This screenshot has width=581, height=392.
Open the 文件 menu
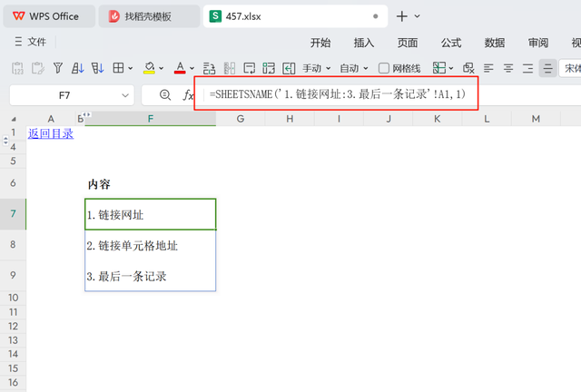[x=30, y=42]
